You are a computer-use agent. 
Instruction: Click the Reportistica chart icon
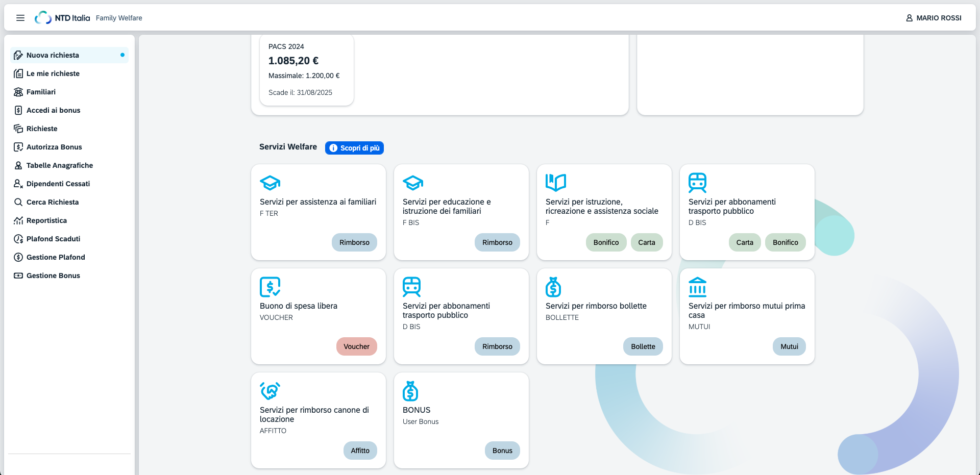click(18, 220)
